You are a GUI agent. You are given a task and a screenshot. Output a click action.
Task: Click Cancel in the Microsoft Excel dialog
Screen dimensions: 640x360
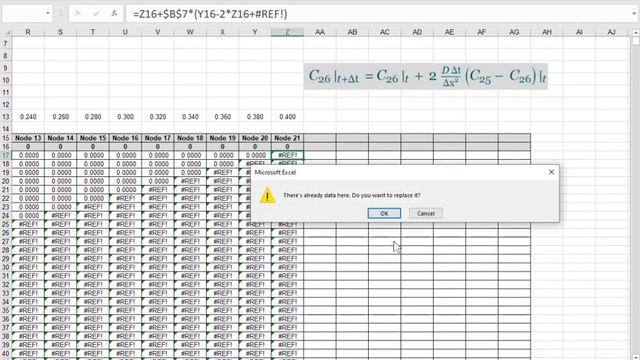426,213
